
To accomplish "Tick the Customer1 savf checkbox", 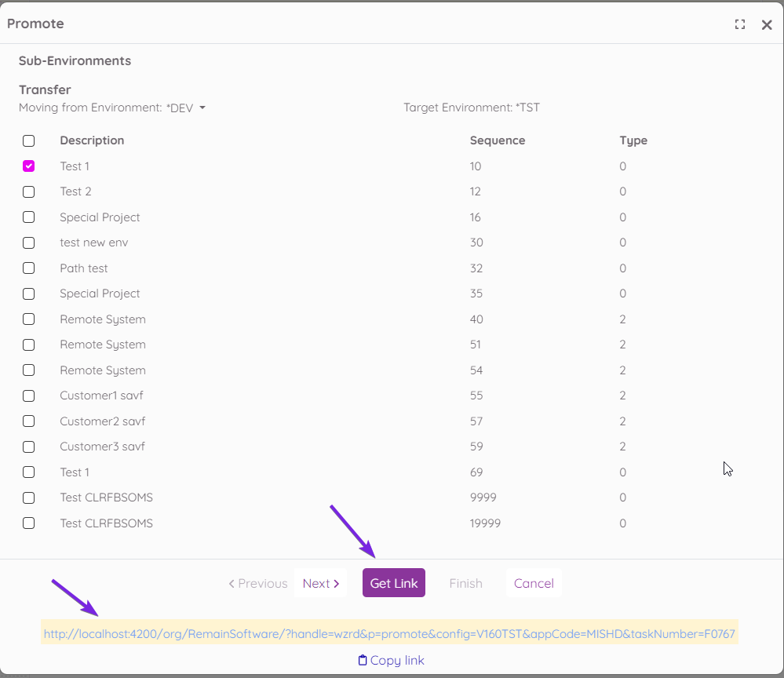I will tap(29, 395).
